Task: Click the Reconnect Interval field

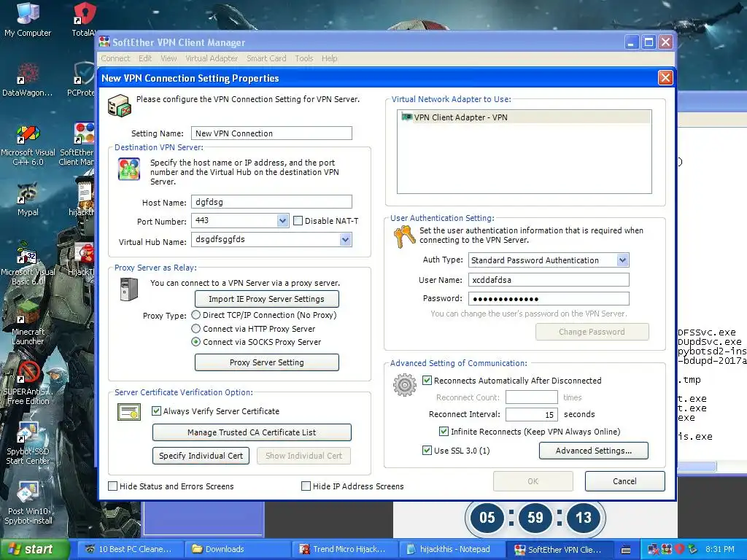Action: pos(532,414)
